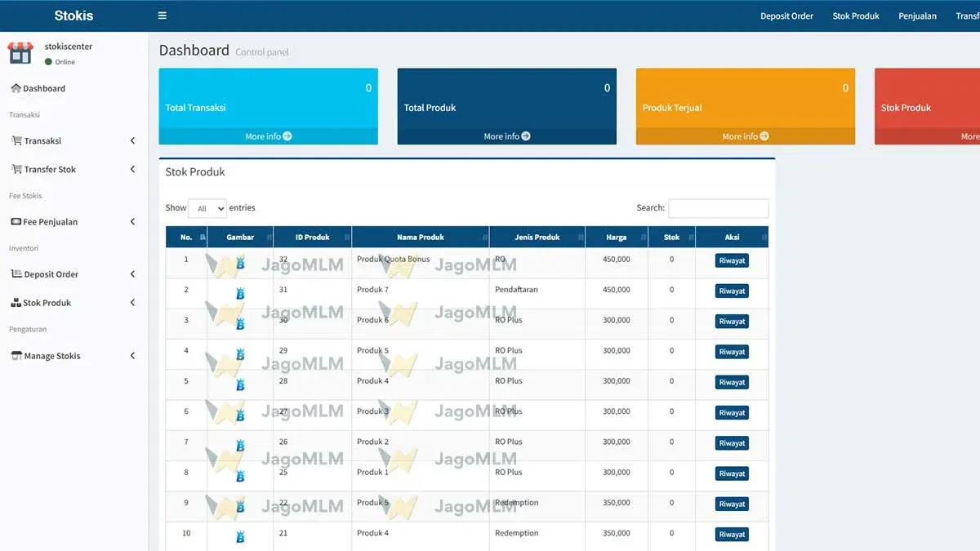The height and width of the screenshot is (551, 980).
Task: Click the Produk Quota Bonus image thumbnail
Action: (239, 260)
